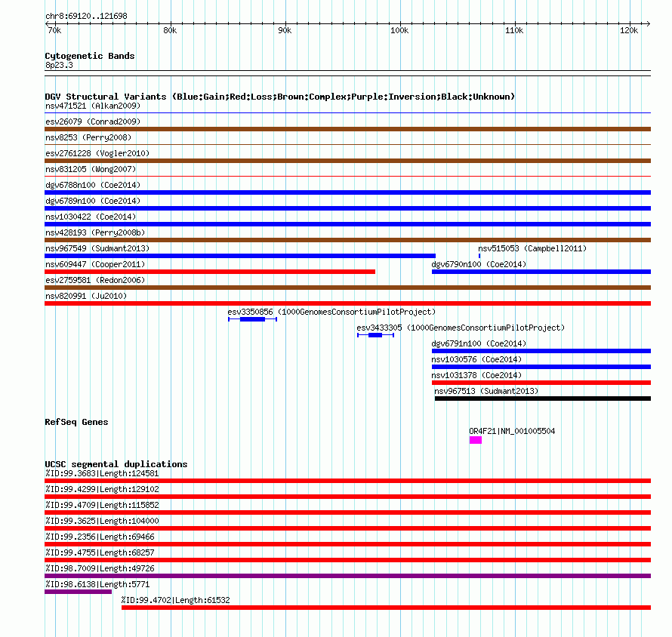Click the esv3350856 variant glyph
This screenshot has height=637, width=672.
[x=252, y=319]
